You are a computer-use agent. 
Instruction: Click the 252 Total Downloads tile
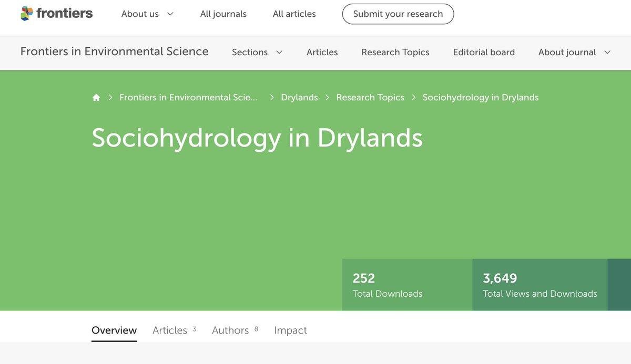click(x=407, y=285)
